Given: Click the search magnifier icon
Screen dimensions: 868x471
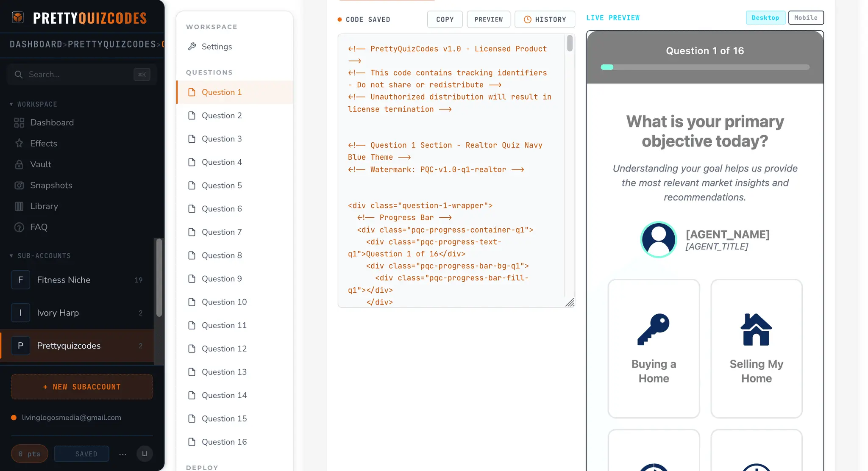Looking at the screenshot, I should click(18, 75).
